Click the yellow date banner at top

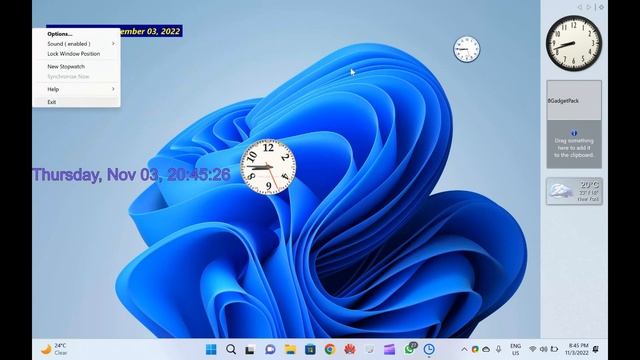click(151, 31)
